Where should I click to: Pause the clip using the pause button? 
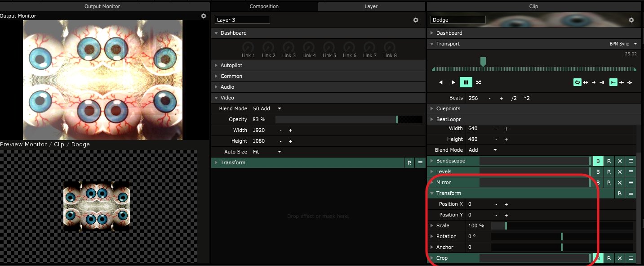466,82
